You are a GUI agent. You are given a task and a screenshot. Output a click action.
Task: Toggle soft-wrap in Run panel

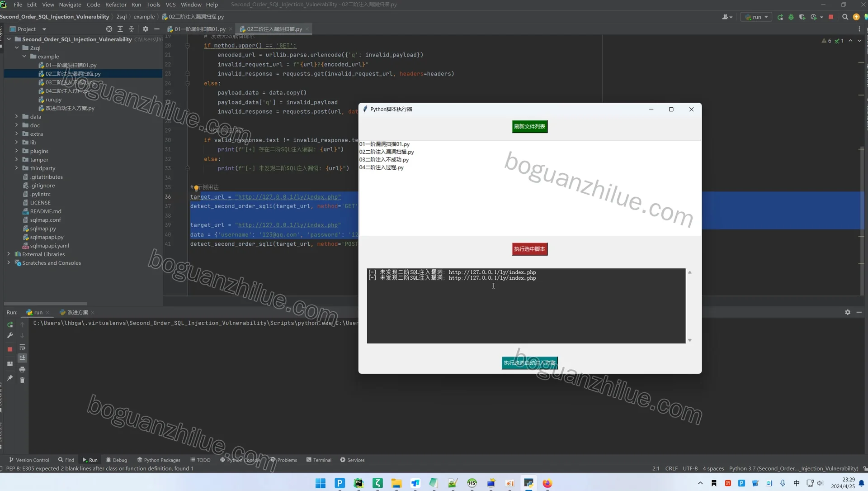point(22,347)
